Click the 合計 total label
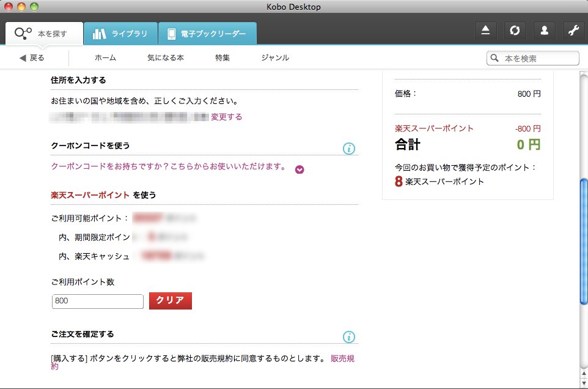 408,145
